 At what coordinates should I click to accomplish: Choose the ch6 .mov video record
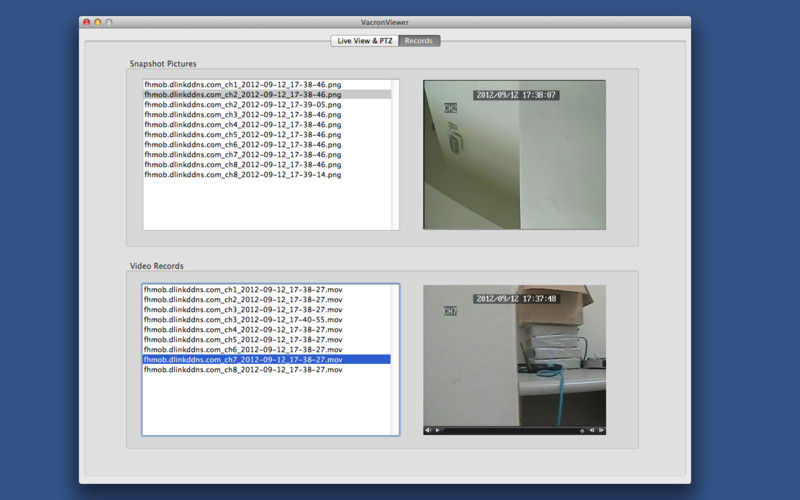[x=242, y=350]
